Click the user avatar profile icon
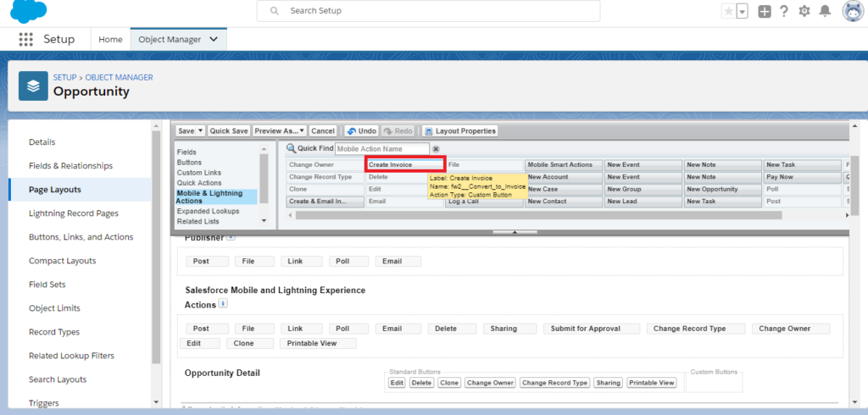This screenshot has height=415, width=868. pyautogui.click(x=852, y=11)
